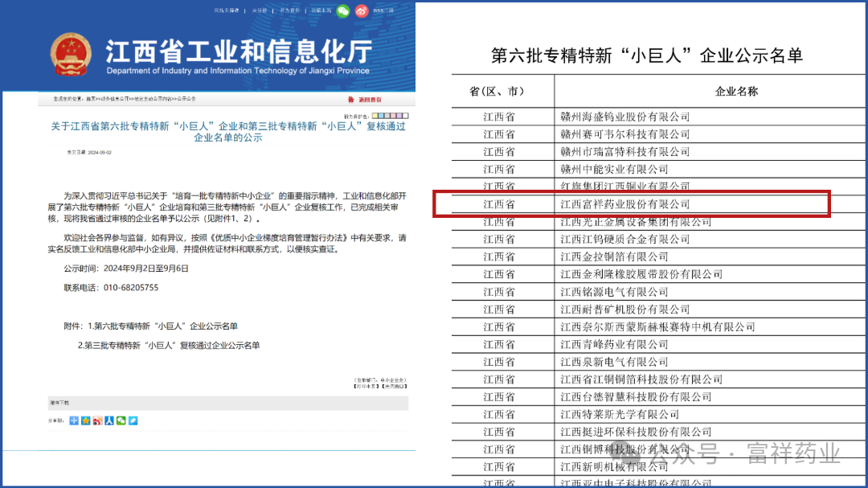Click the national emblem logo in the header
Viewport: 868px width, 488px height.
(x=70, y=52)
